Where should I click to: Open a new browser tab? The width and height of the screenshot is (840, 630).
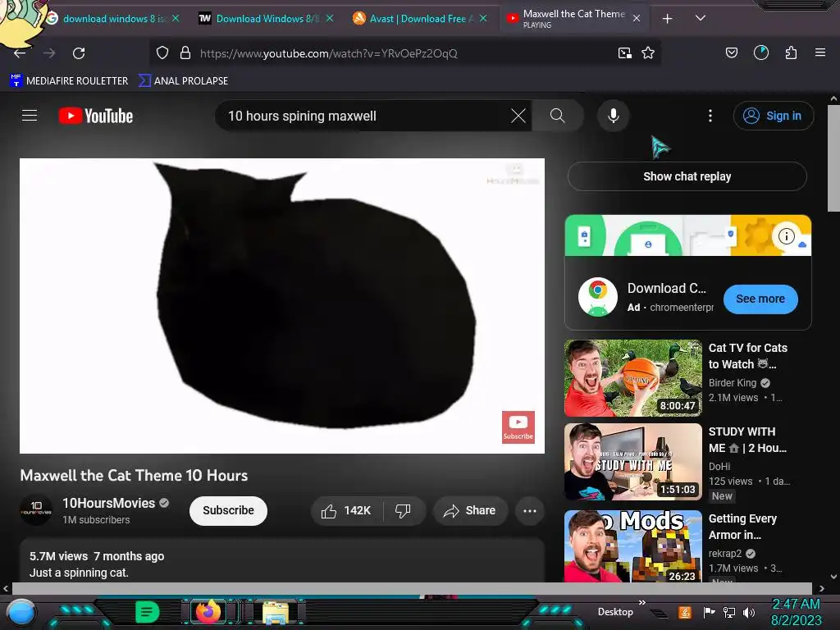point(668,19)
